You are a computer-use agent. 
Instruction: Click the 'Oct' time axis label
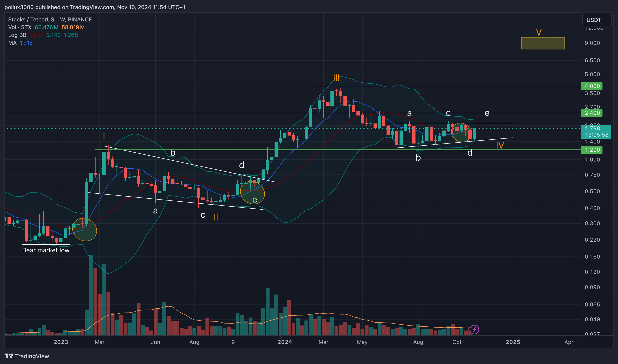click(x=457, y=342)
